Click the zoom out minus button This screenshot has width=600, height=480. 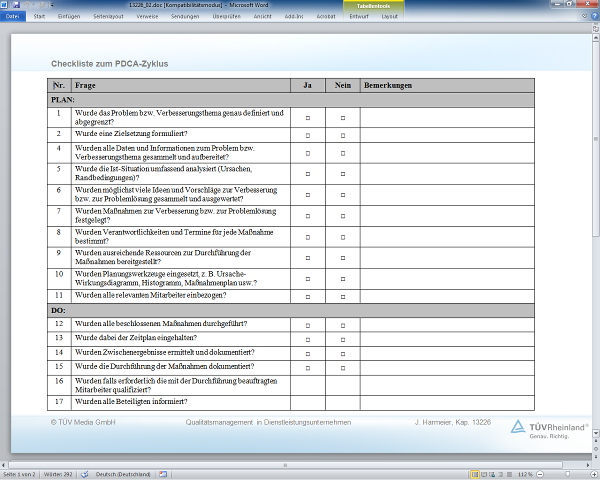click(x=539, y=472)
